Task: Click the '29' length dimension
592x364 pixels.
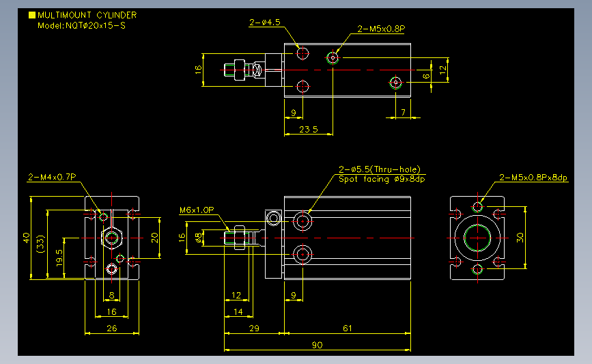Action: pos(254,328)
